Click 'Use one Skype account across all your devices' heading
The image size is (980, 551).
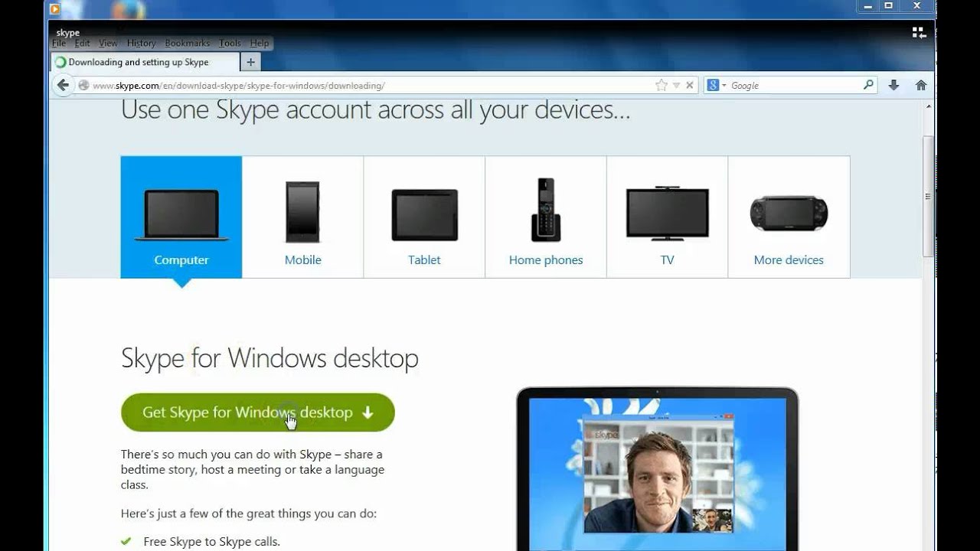tap(376, 110)
